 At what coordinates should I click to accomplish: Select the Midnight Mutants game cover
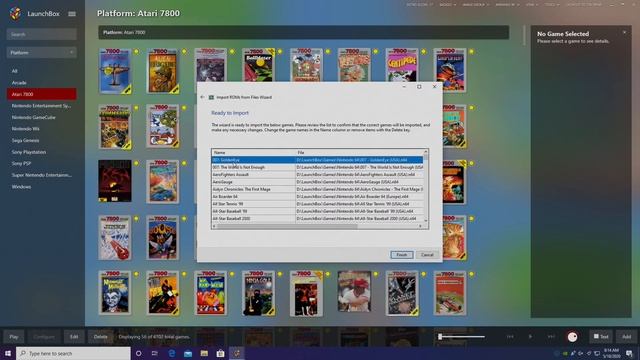[x=115, y=293]
